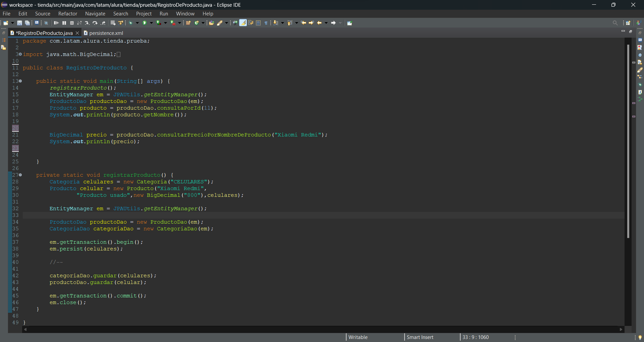The image size is (644, 342).
Task: Click the Resume debug icon
Action: pyautogui.click(x=56, y=23)
